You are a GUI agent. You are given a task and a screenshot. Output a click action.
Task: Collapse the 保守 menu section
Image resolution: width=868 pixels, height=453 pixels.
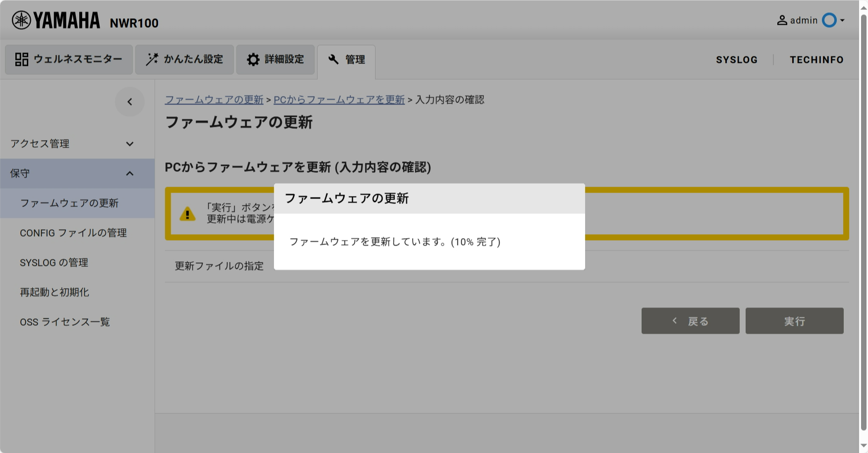(130, 174)
